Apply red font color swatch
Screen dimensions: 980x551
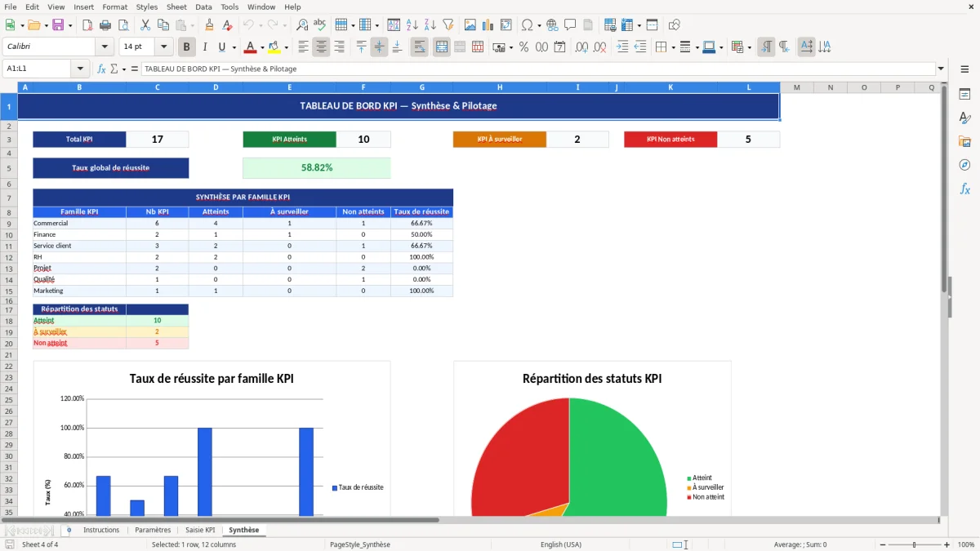tap(251, 47)
